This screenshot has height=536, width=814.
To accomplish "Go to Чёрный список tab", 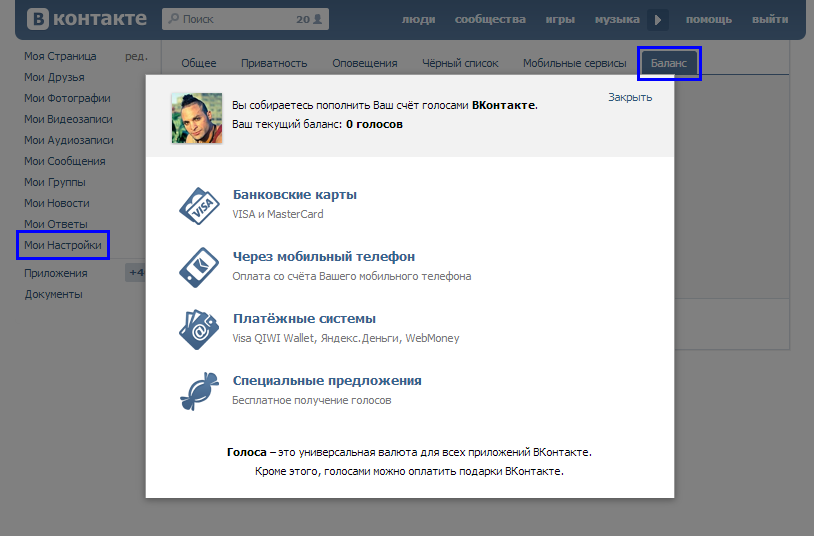I will [x=460, y=63].
